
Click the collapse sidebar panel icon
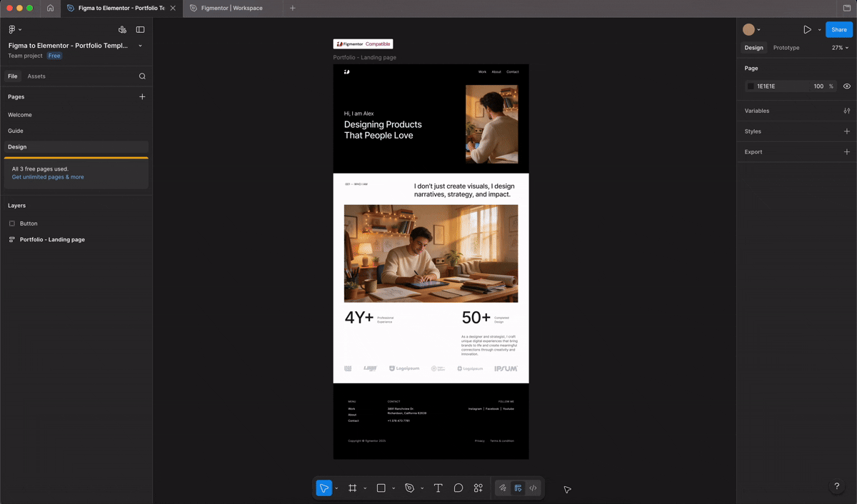(x=140, y=29)
